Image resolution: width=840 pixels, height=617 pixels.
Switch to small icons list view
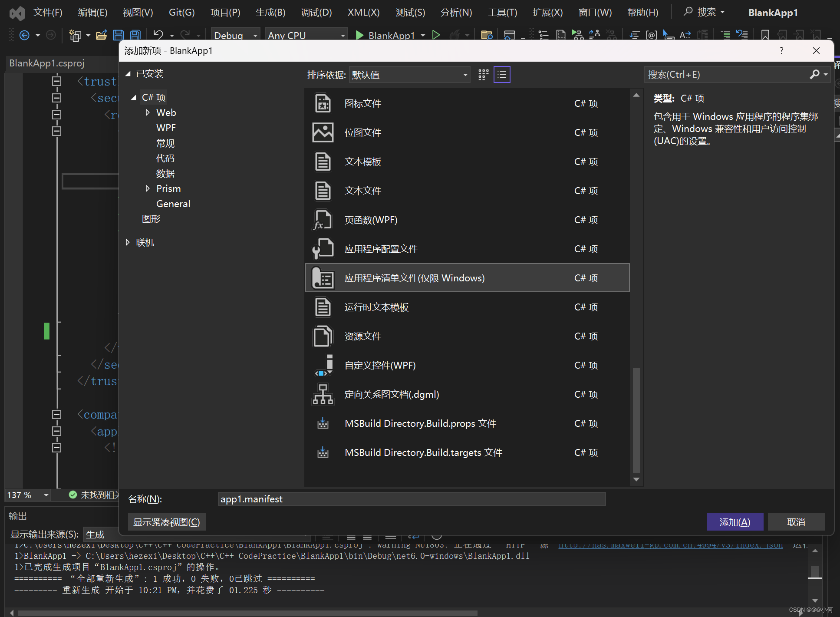[x=502, y=75]
